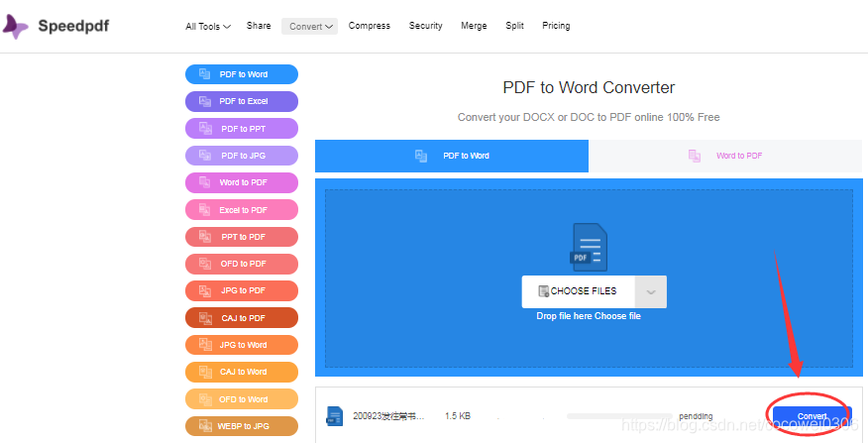This screenshot has width=868, height=443.
Task: Click the PDF to PPT sidebar icon
Action: [205, 129]
